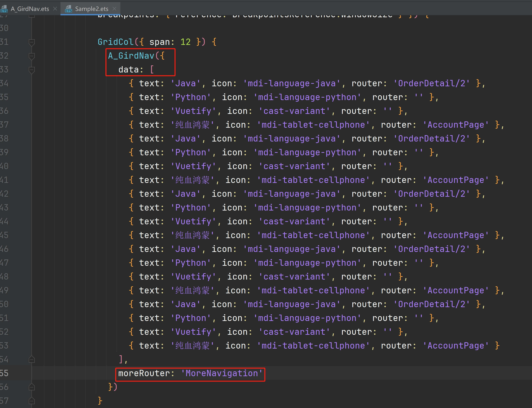Click line number 30 in the gutter
The image size is (532, 408).
[x=4, y=28]
